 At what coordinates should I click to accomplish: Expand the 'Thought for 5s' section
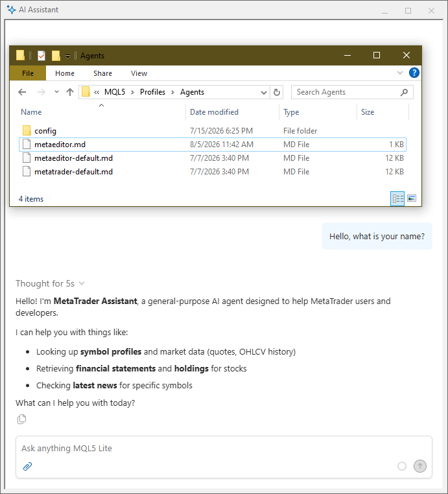tap(51, 283)
